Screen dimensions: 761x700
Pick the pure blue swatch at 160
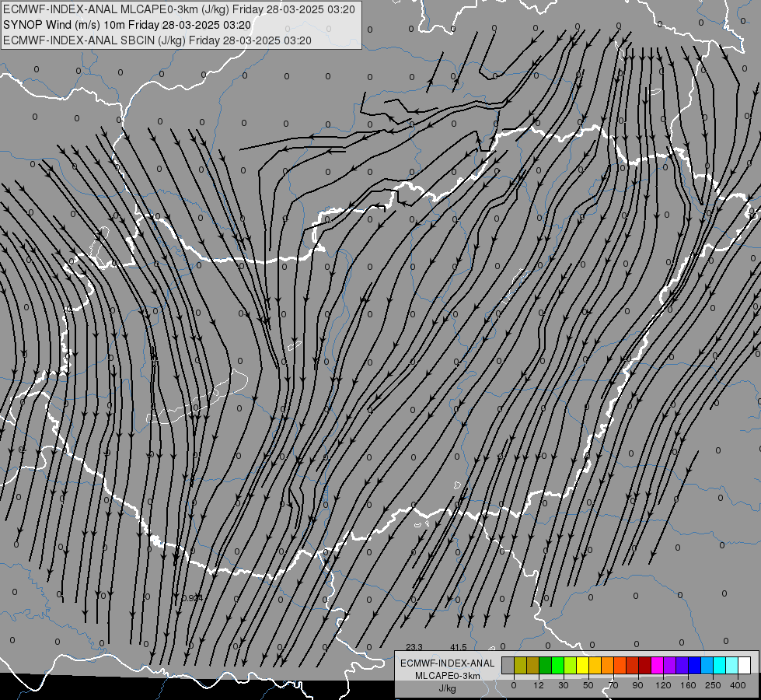(x=695, y=666)
